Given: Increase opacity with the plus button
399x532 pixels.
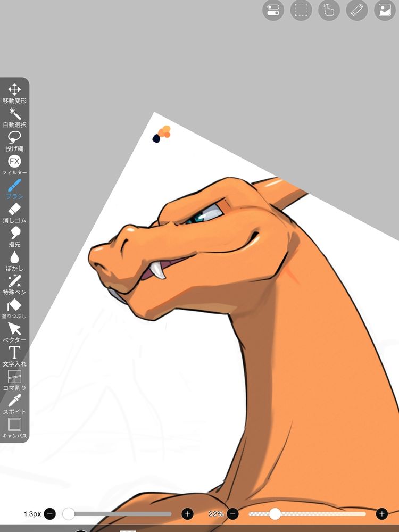Looking at the screenshot, I should (x=381, y=514).
